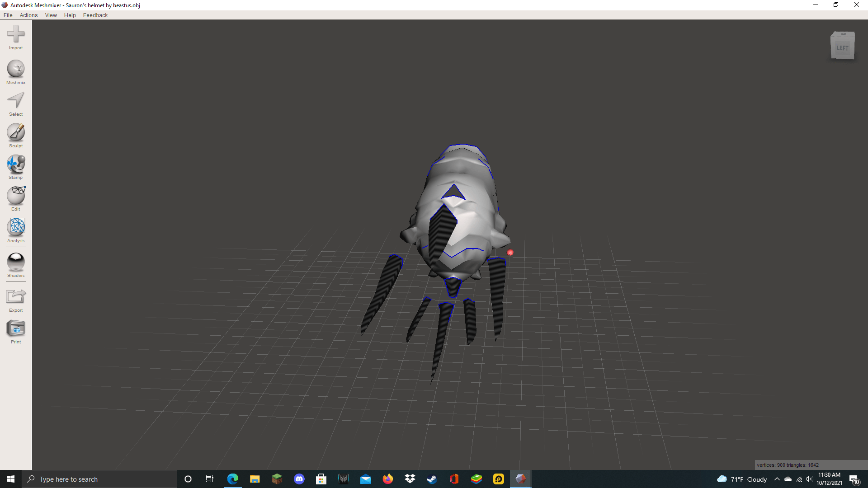This screenshot has width=868, height=488.
Task: Open the Help menu
Action: click(x=70, y=15)
